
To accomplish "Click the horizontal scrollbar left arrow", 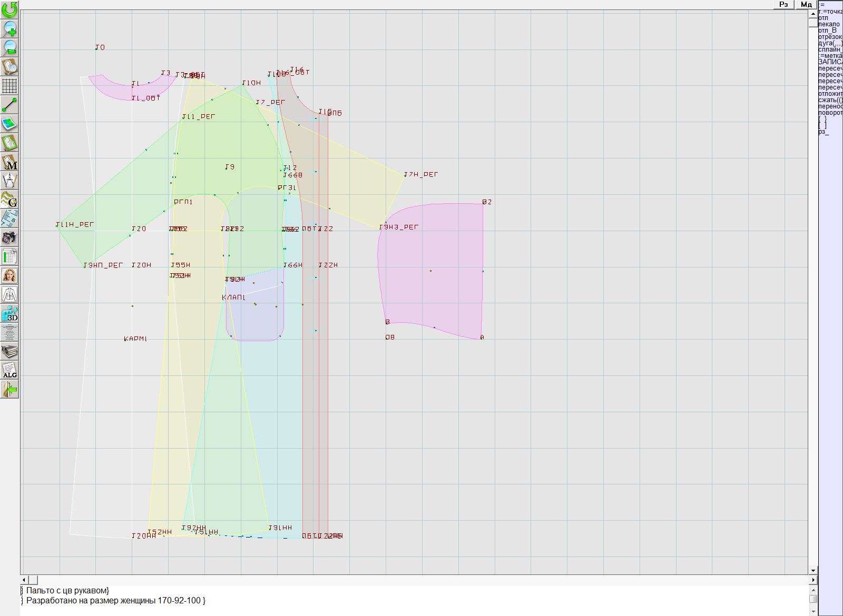I will click(24, 580).
